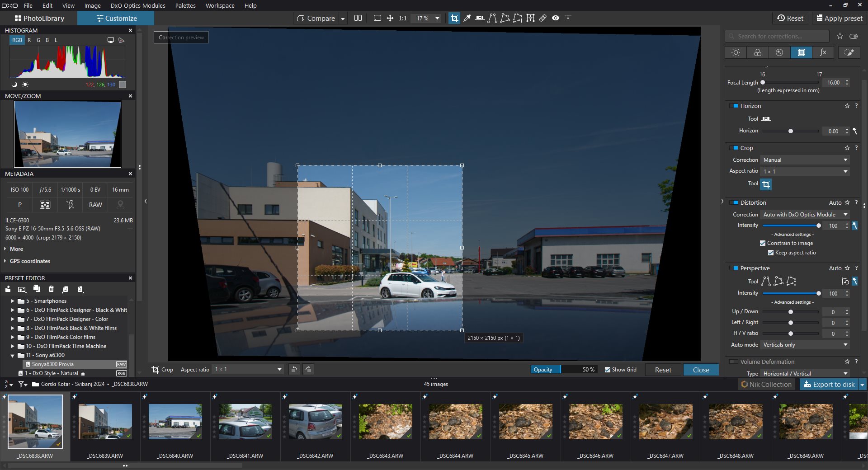
Task: Click the Export to disk button
Action: point(829,384)
